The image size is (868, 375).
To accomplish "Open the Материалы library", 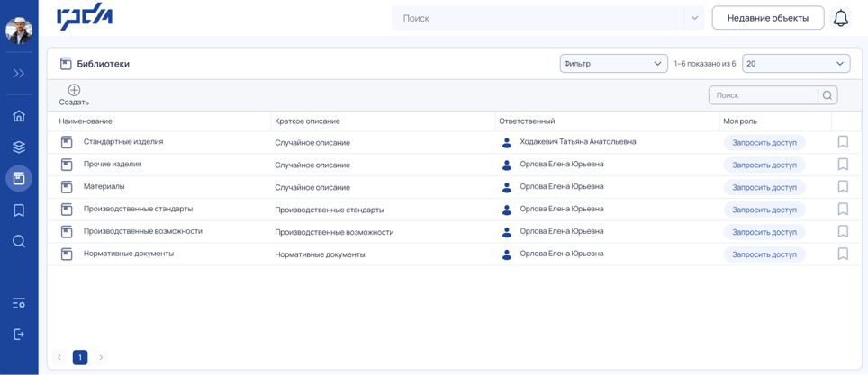I will (104, 186).
